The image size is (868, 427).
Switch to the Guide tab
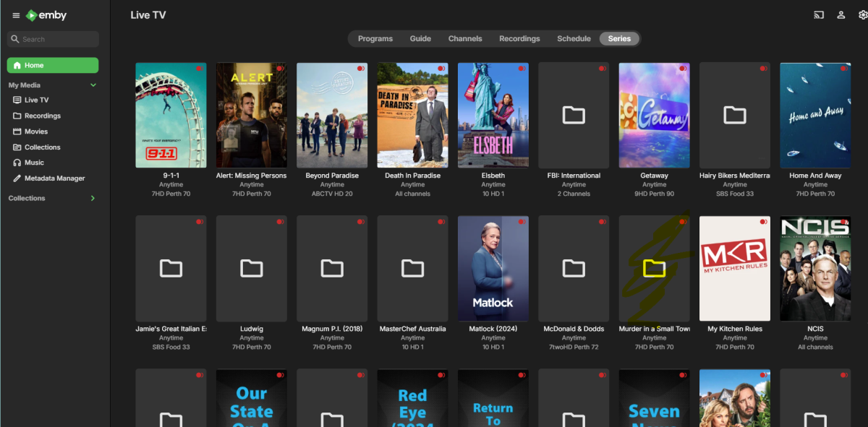pyautogui.click(x=420, y=39)
